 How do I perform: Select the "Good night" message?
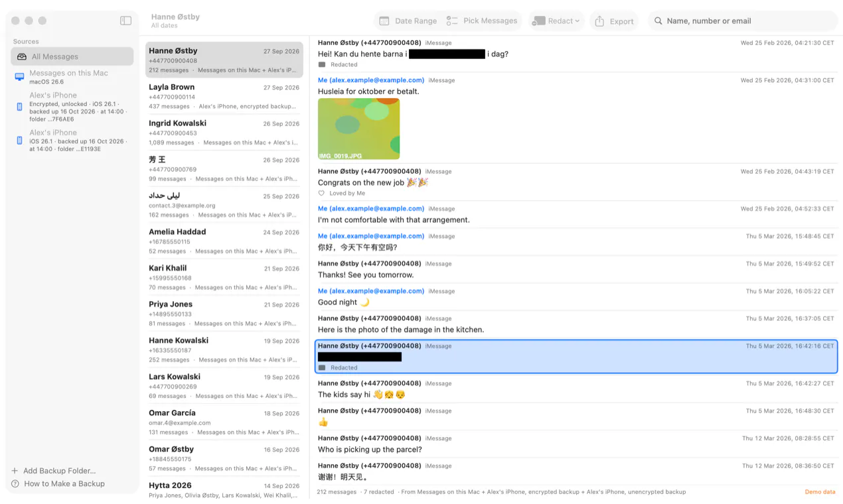point(576,296)
